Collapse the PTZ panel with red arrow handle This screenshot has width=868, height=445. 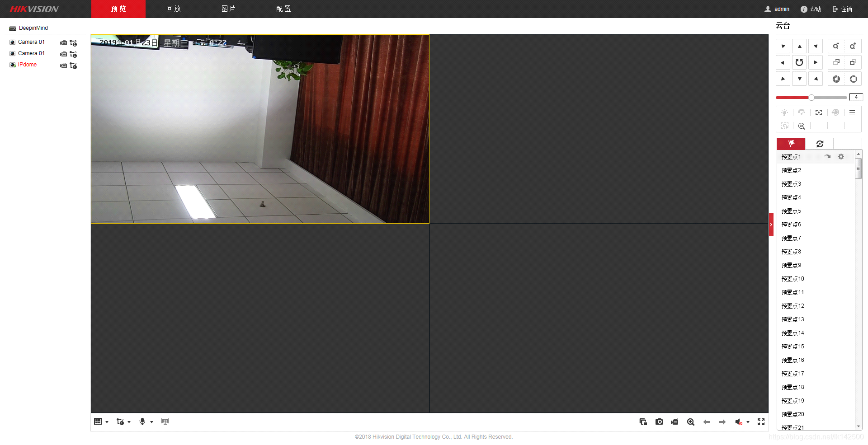point(771,225)
